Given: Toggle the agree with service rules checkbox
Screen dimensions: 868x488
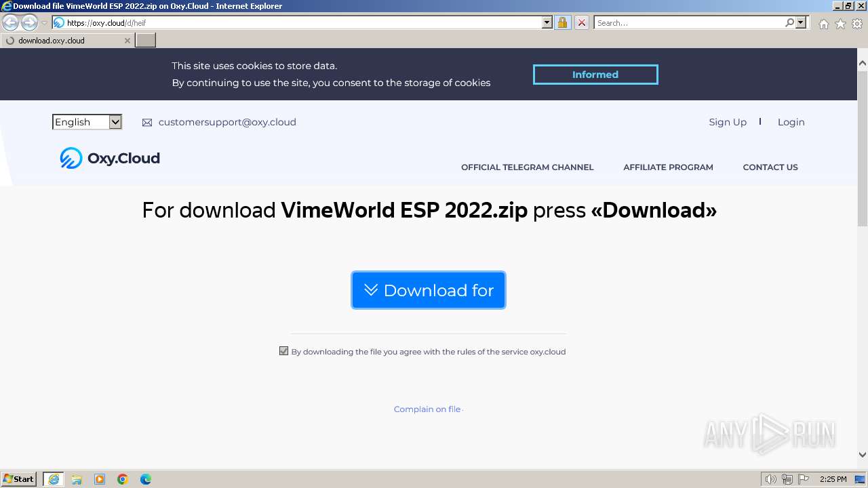Looking at the screenshot, I should click(x=283, y=351).
